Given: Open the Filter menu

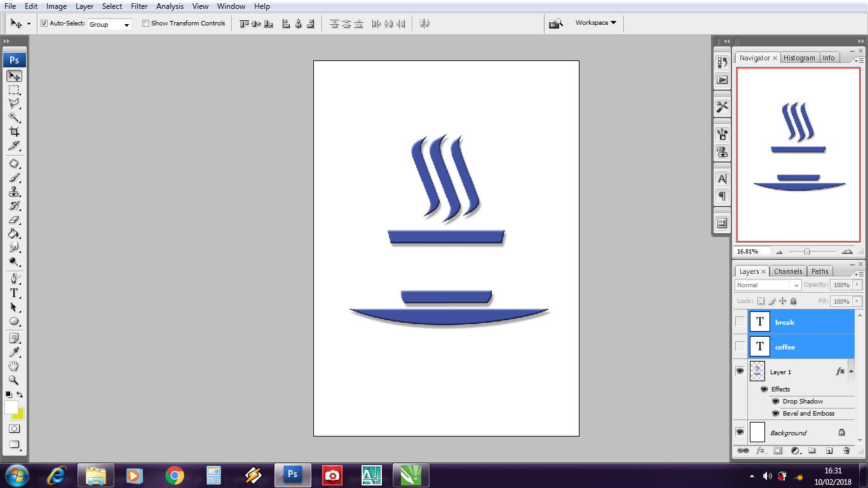Looking at the screenshot, I should point(139,6).
